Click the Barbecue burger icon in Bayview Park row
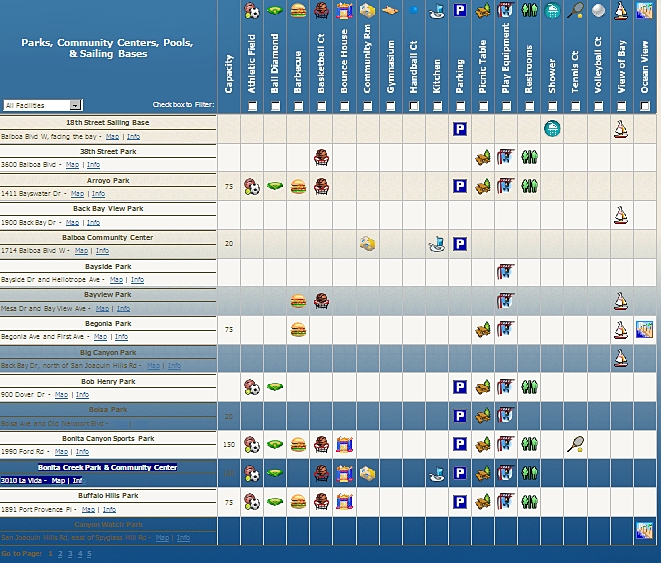Image resolution: width=661 pixels, height=563 pixels. point(298,300)
